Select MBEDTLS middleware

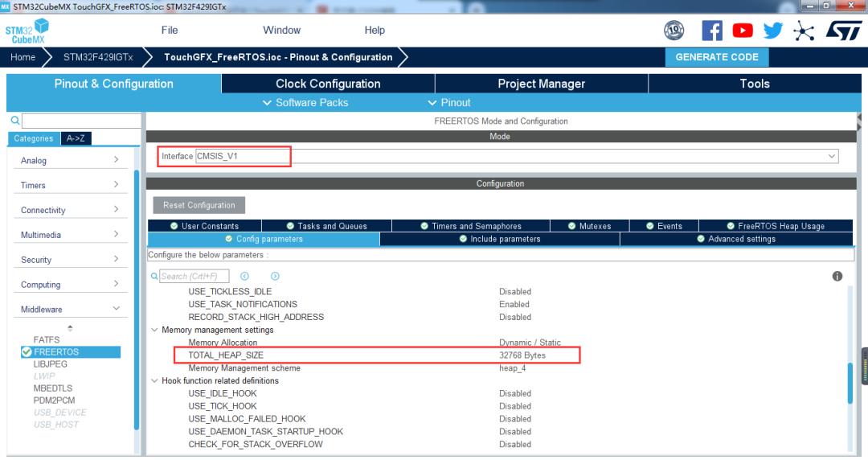pyautogui.click(x=52, y=388)
